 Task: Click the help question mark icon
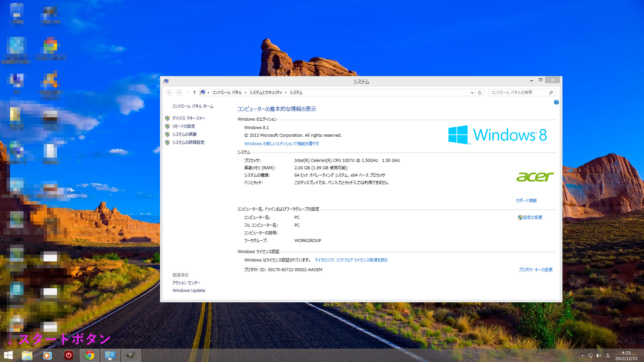[x=556, y=102]
